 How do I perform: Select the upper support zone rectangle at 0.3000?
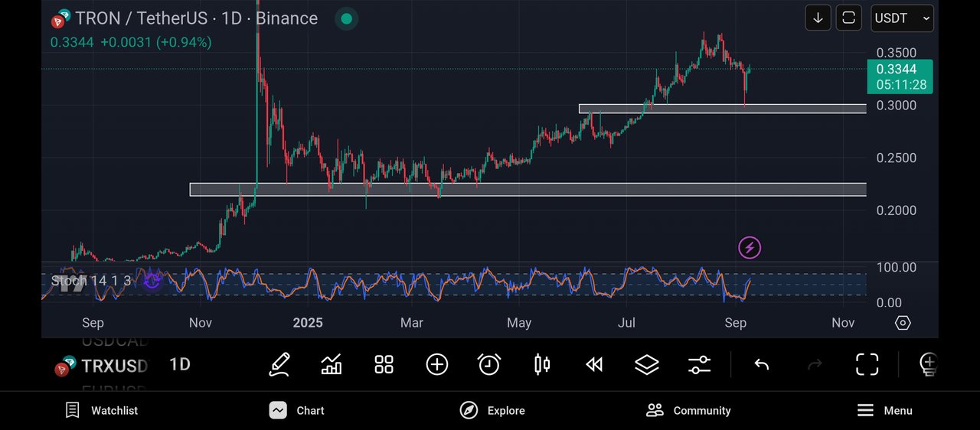(723, 109)
